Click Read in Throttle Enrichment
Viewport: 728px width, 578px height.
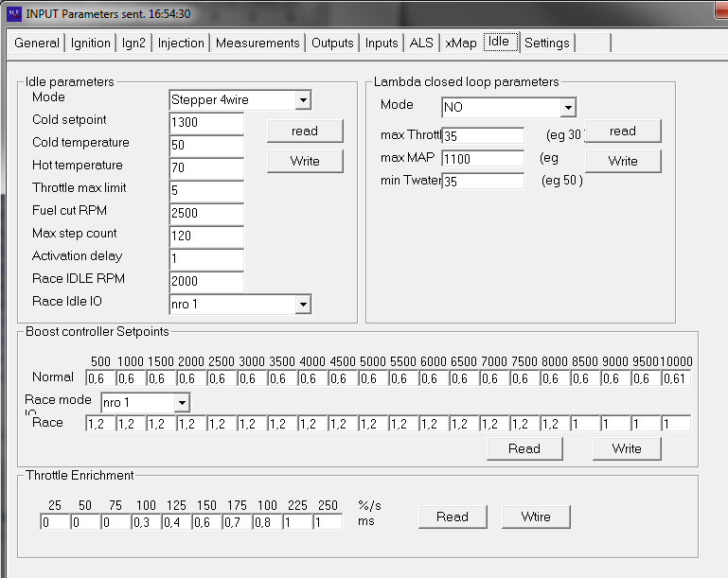(x=453, y=517)
